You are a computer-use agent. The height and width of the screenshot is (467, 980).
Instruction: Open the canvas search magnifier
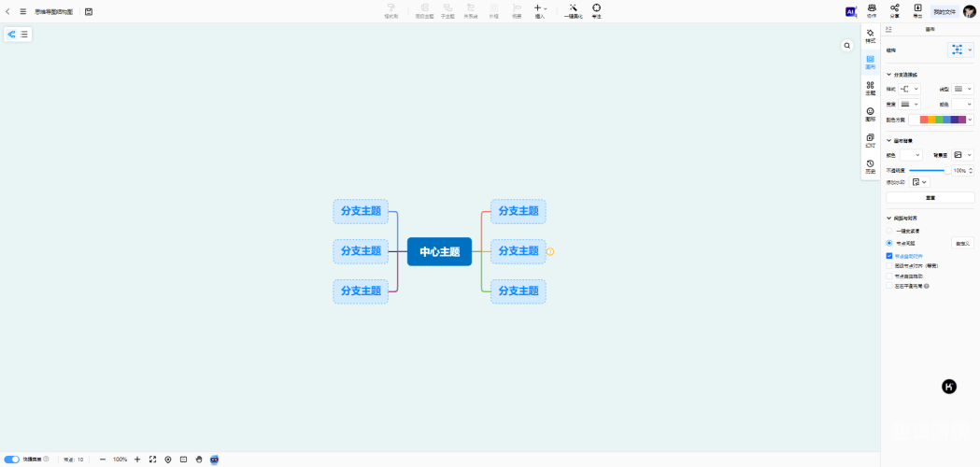[847, 46]
